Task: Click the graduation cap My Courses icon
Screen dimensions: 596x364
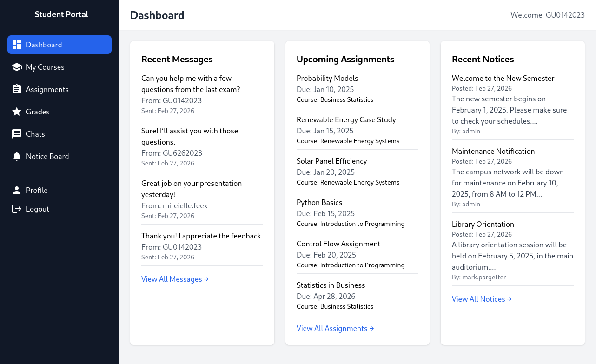Action: pos(17,67)
